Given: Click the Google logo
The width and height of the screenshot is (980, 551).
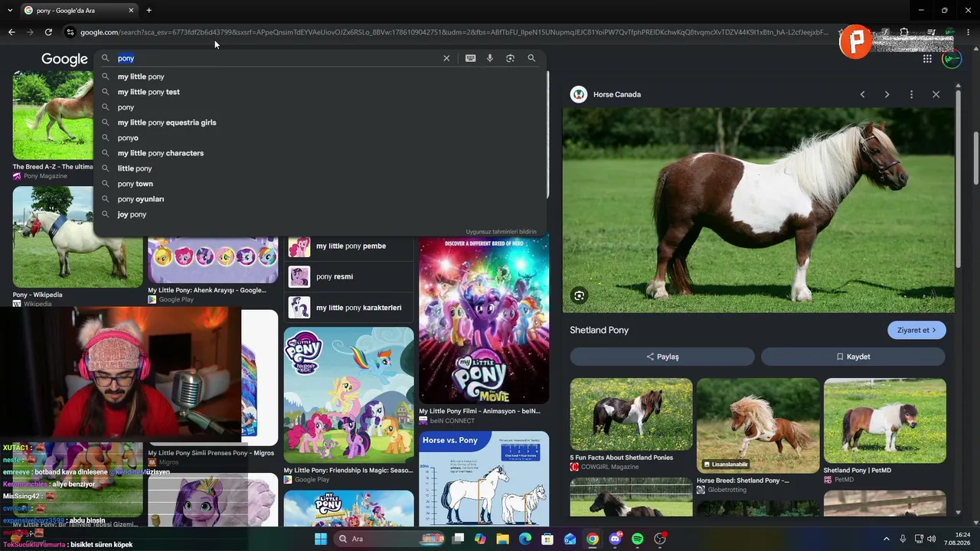Looking at the screenshot, I should click(64, 59).
